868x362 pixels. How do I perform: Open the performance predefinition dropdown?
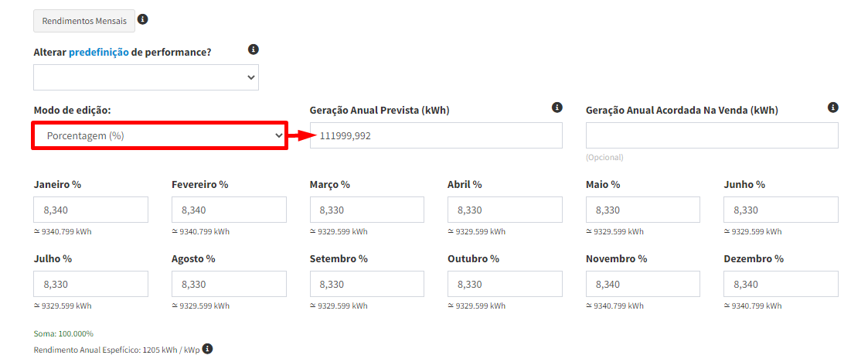click(x=146, y=77)
